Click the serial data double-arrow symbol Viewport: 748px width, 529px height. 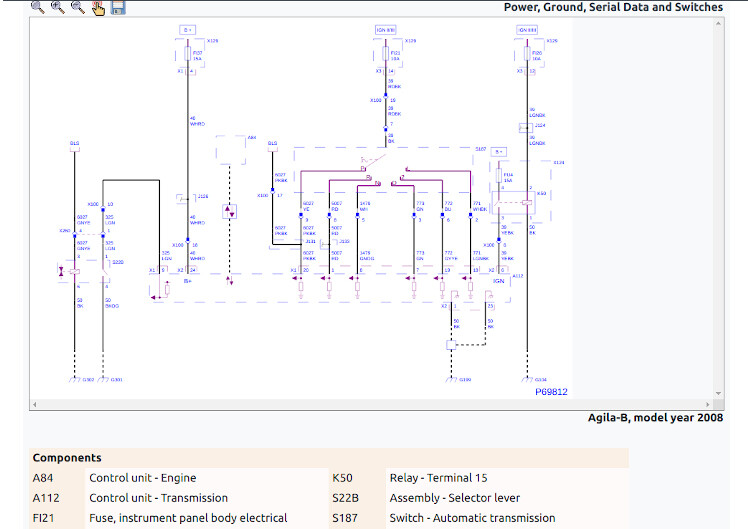pyautogui.click(x=229, y=211)
